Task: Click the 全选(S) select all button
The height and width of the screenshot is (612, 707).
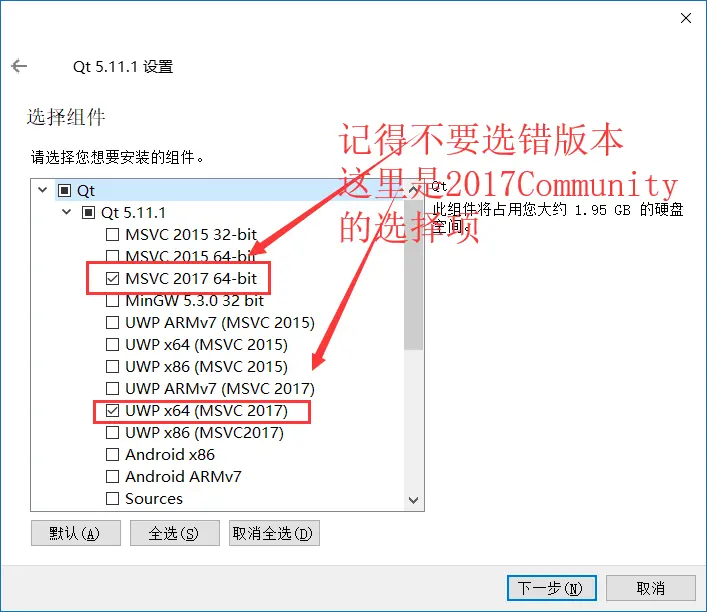Action: (x=175, y=533)
